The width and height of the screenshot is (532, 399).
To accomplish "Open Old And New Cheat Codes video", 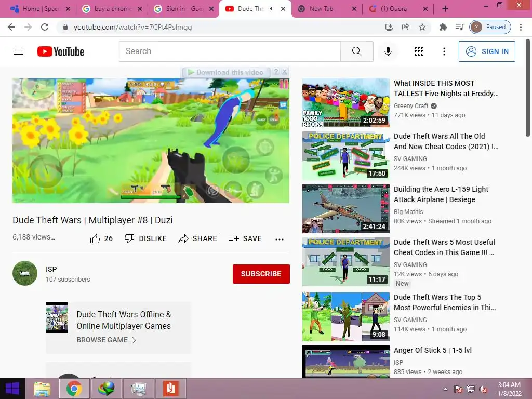I will pos(345,156).
